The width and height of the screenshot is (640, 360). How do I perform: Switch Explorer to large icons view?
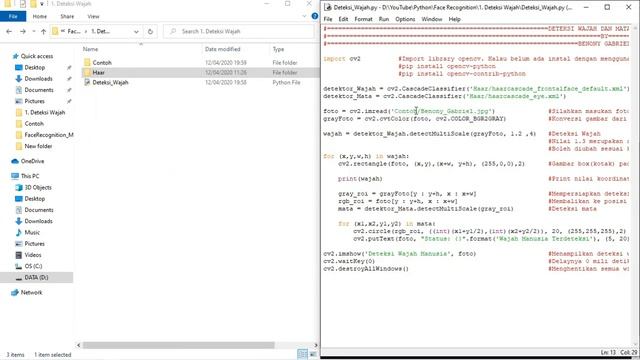313,354
